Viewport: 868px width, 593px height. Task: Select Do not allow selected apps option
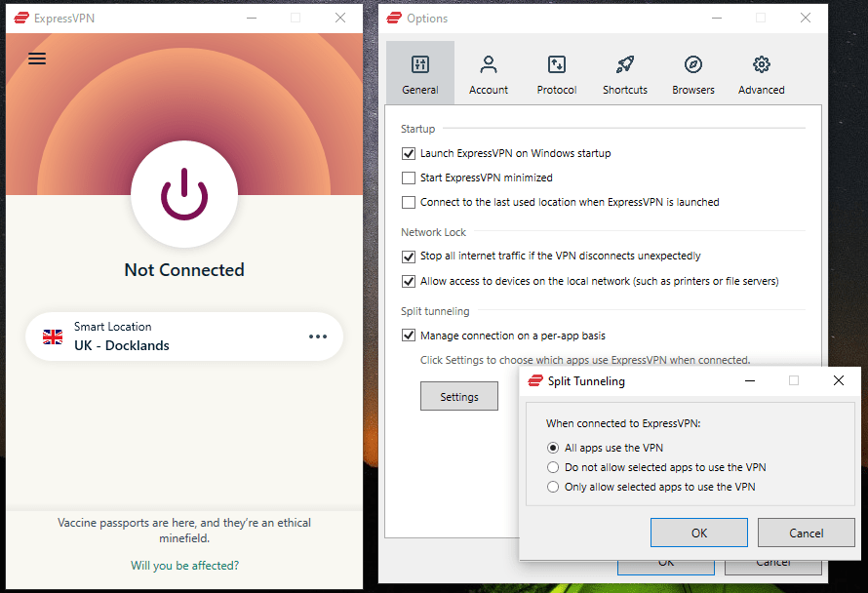click(553, 467)
